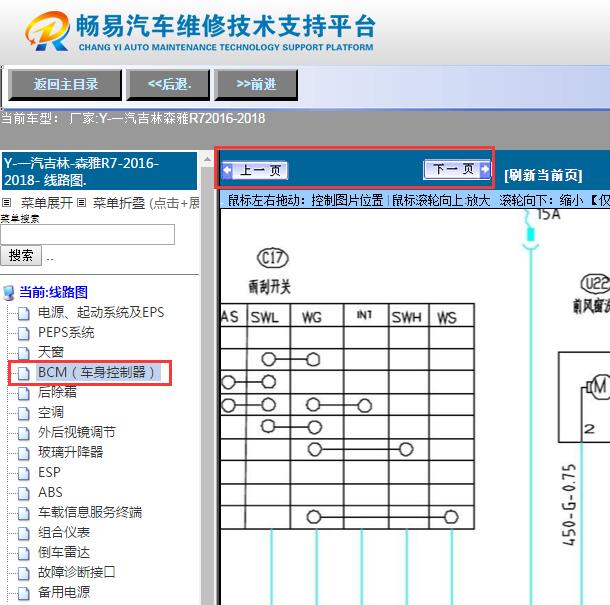Viewport: 610px width, 605px height.
Task: Click the SWH column header in diagram
Action: point(406,317)
